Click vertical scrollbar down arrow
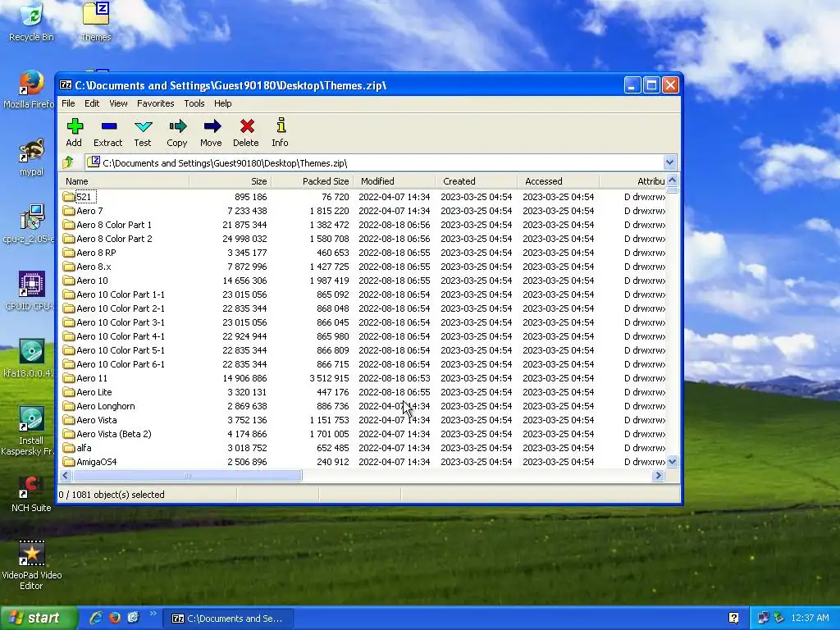The image size is (840, 630). coord(673,461)
